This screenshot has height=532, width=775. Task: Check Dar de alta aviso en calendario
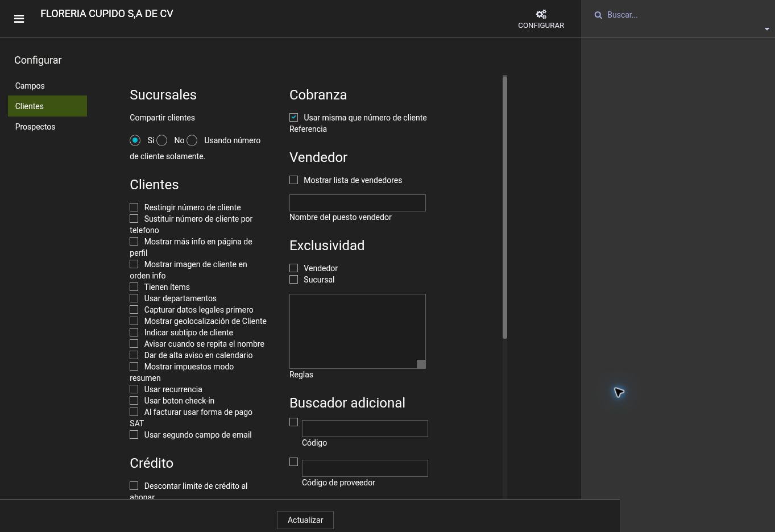[134, 355]
